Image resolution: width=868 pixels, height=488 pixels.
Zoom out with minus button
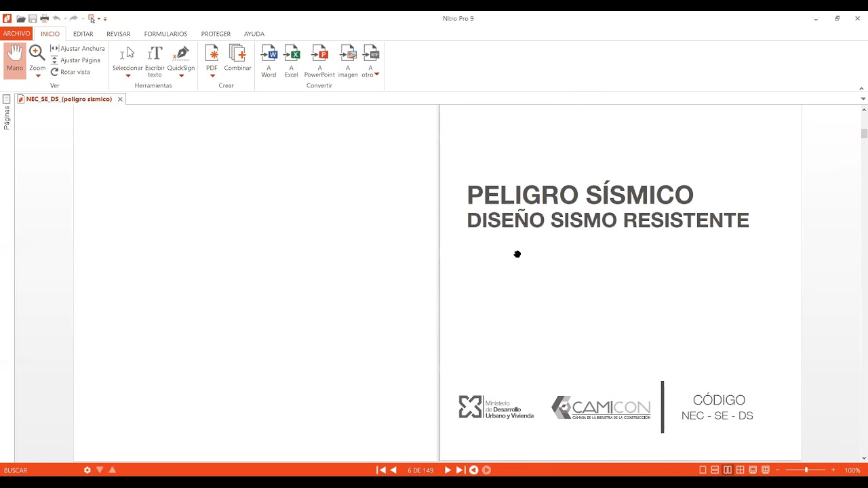tap(777, 470)
